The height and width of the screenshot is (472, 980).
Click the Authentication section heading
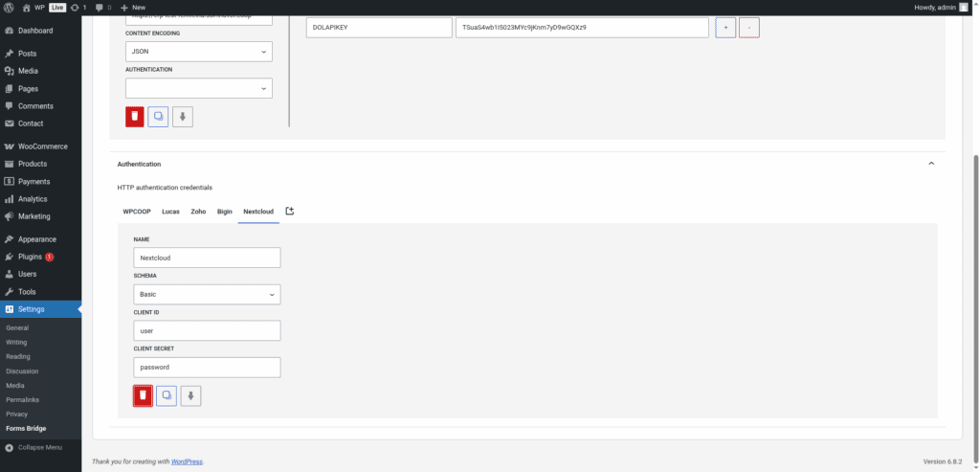[x=139, y=164]
